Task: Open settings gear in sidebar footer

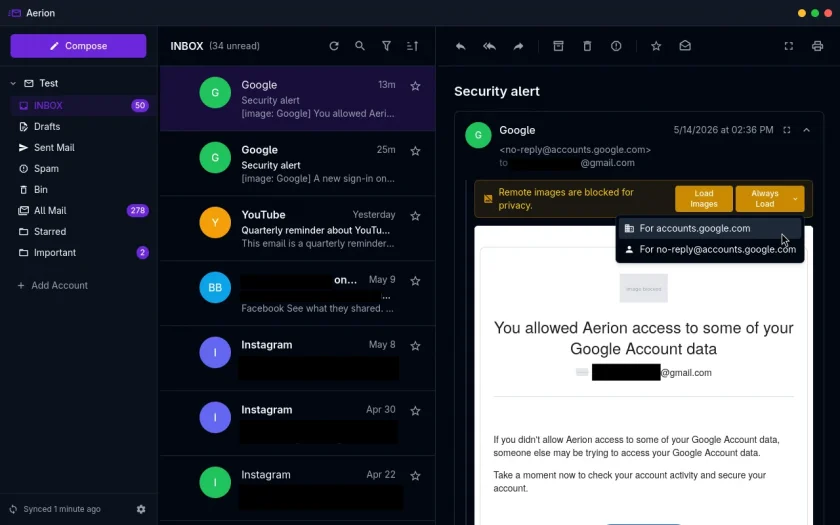Action: pyautogui.click(x=141, y=509)
